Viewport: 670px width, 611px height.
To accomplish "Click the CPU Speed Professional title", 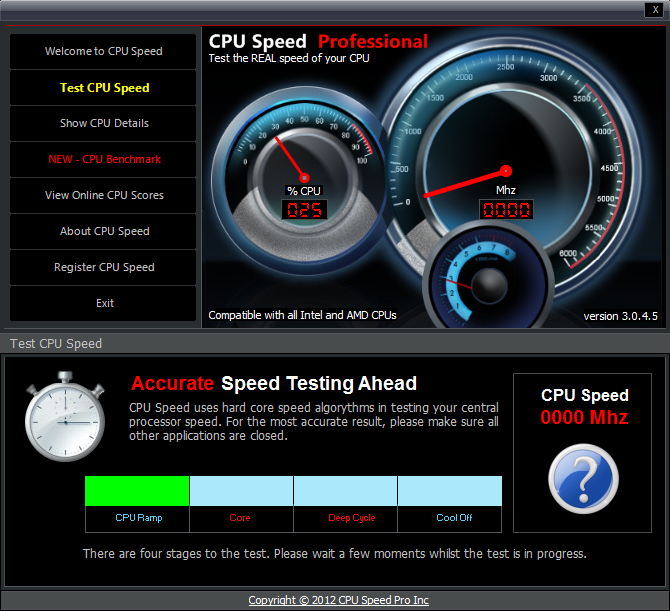I will coord(318,41).
